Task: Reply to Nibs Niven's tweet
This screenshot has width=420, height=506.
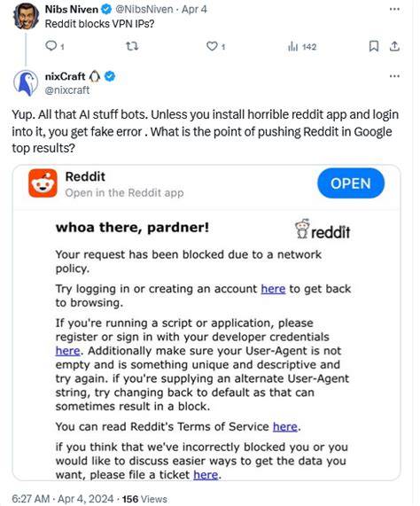Action: coord(51,46)
